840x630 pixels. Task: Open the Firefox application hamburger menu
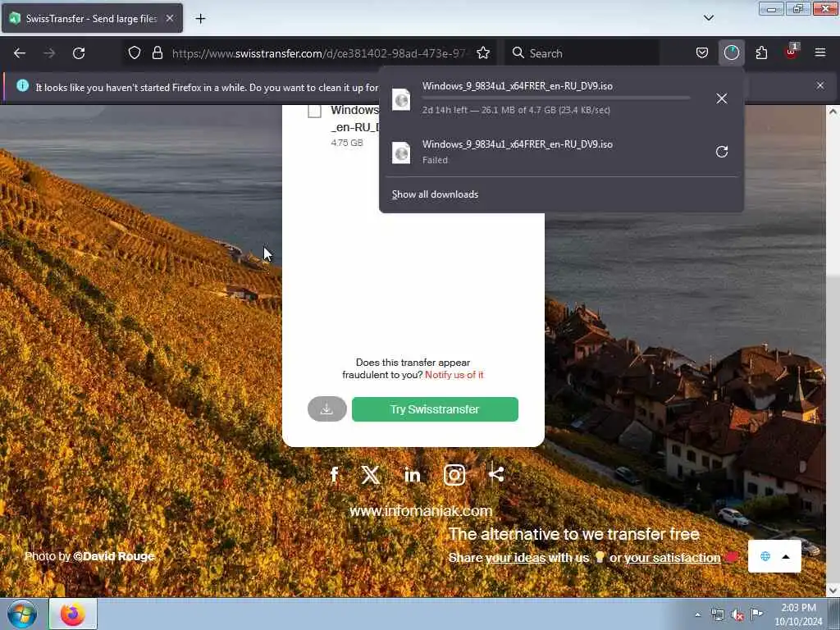click(819, 52)
